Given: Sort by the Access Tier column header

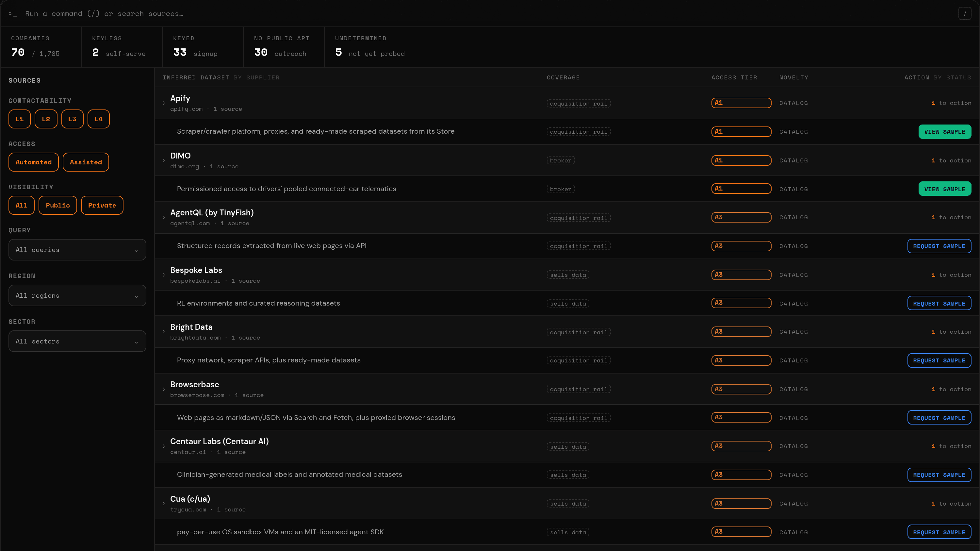Looking at the screenshot, I should 734,78.
